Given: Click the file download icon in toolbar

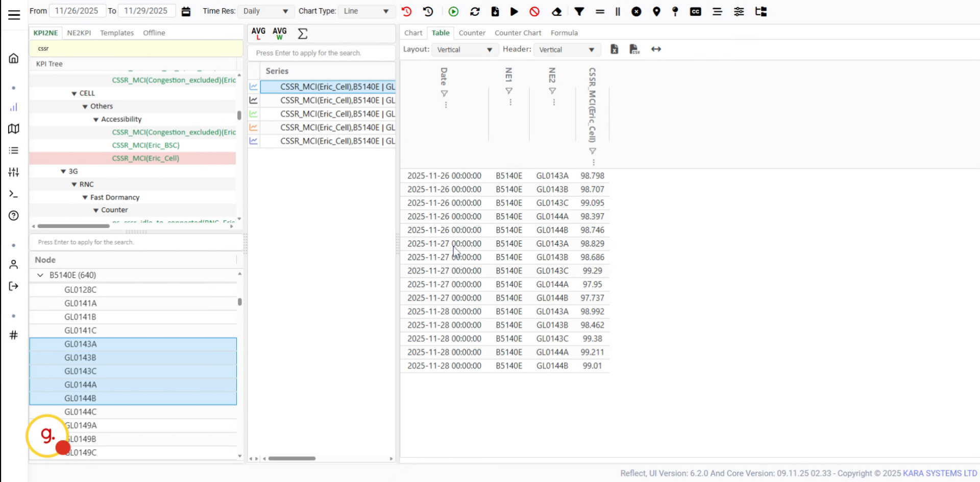Looking at the screenshot, I should 495,11.
